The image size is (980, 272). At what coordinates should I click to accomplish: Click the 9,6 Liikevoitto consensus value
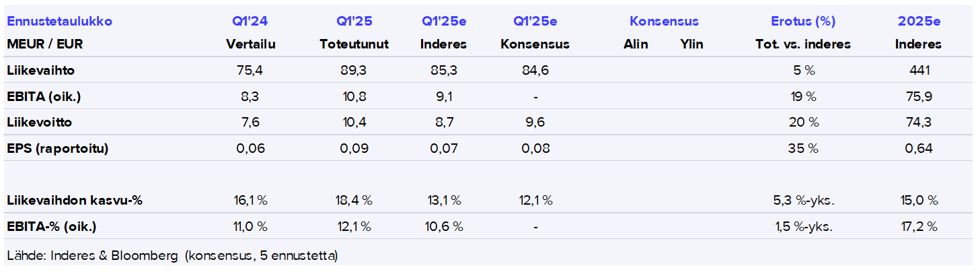point(535,123)
